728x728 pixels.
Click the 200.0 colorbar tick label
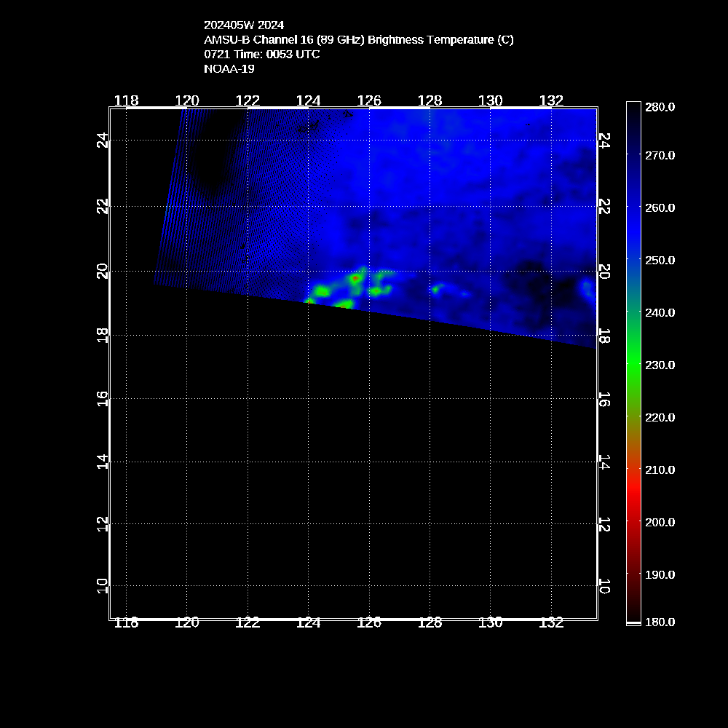pyautogui.click(x=660, y=522)
